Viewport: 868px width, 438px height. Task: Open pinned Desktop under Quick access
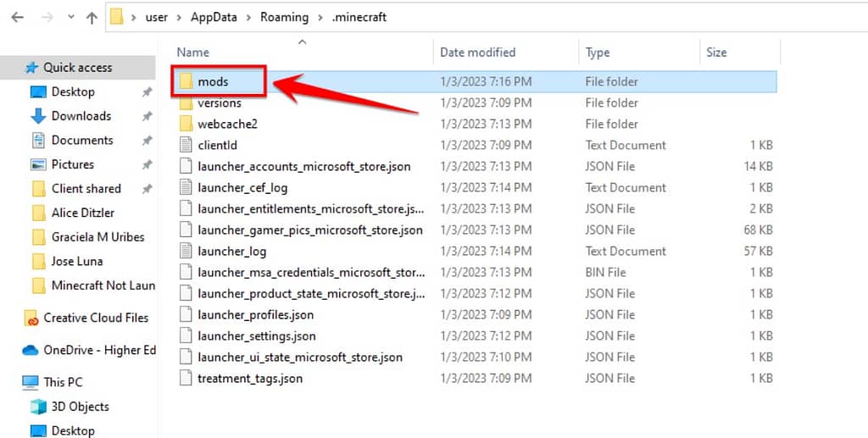73,91
